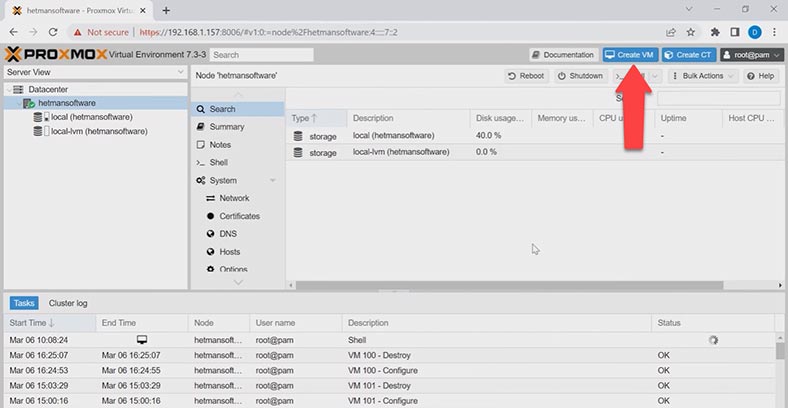Open the Notes menu item
This screenshot has height=408, width=788.
(x=238, y=145)
